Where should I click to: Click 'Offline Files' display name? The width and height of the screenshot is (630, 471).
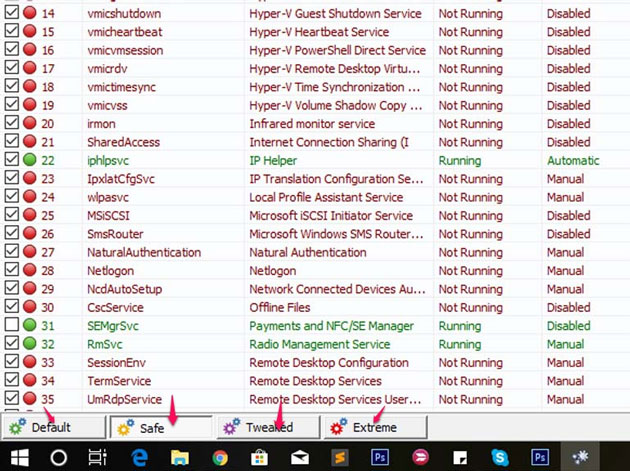pyautogui.click(x=280, y=307)
